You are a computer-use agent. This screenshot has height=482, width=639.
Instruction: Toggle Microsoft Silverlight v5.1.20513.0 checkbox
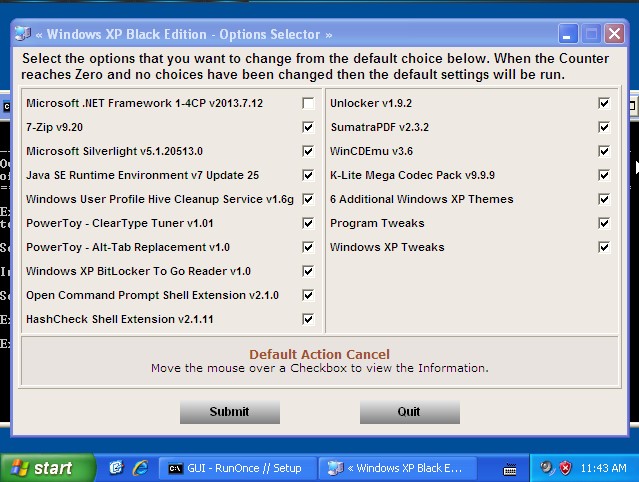click(308, 151)
